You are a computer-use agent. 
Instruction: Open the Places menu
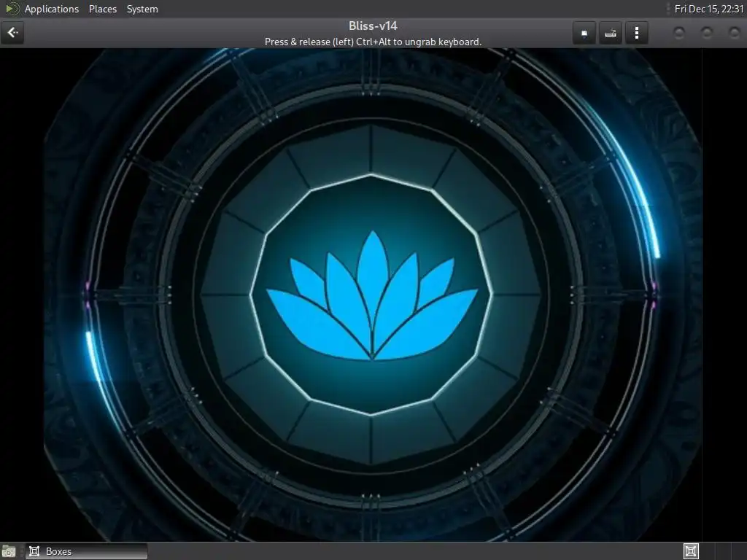tap(102, 9)
